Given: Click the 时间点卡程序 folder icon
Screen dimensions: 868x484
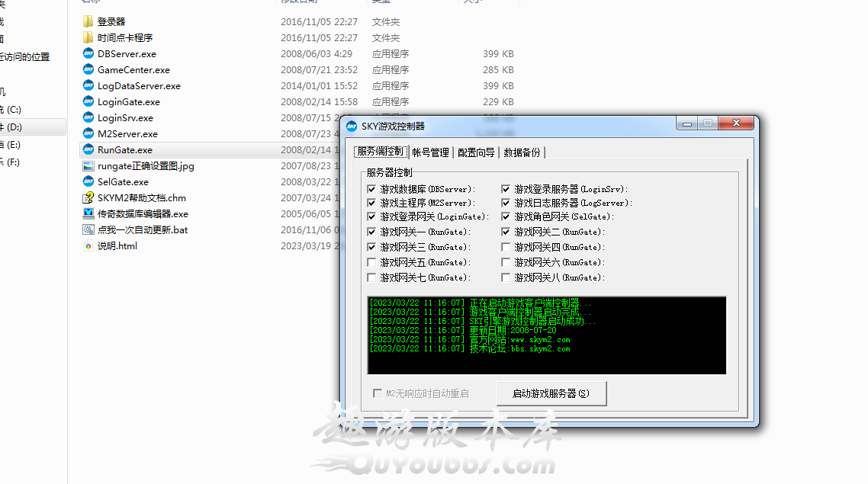Looking at the screenshot, I should (x=88, y=37).
